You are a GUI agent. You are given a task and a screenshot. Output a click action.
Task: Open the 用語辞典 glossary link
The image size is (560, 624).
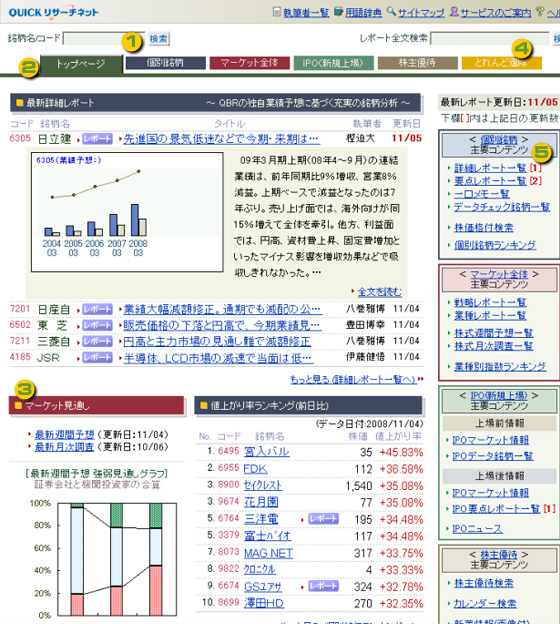[363, 13]
